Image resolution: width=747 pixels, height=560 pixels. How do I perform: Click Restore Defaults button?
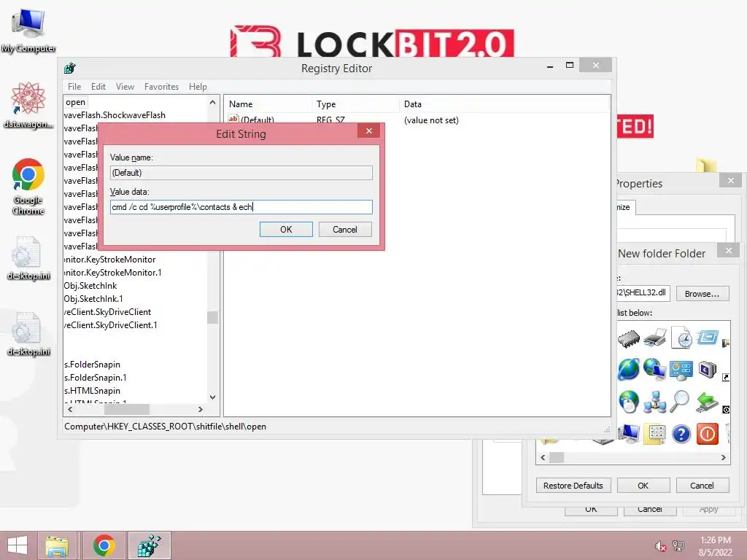573,485
